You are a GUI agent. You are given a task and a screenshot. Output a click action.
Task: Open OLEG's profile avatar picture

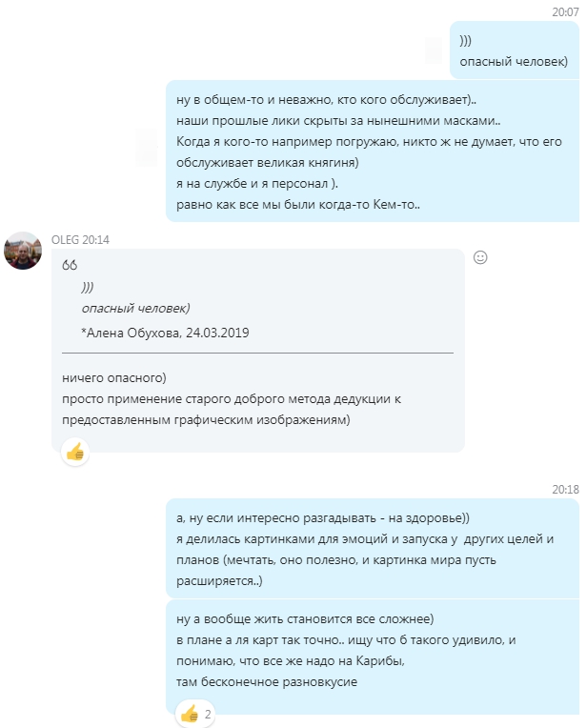[23, 251]
